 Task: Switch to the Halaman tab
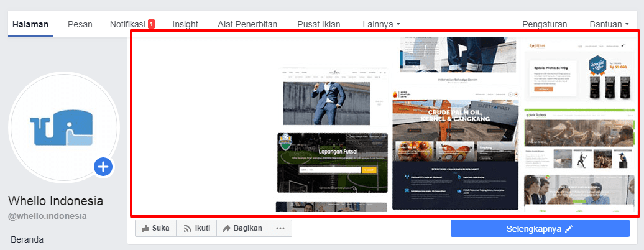[30, 25]
